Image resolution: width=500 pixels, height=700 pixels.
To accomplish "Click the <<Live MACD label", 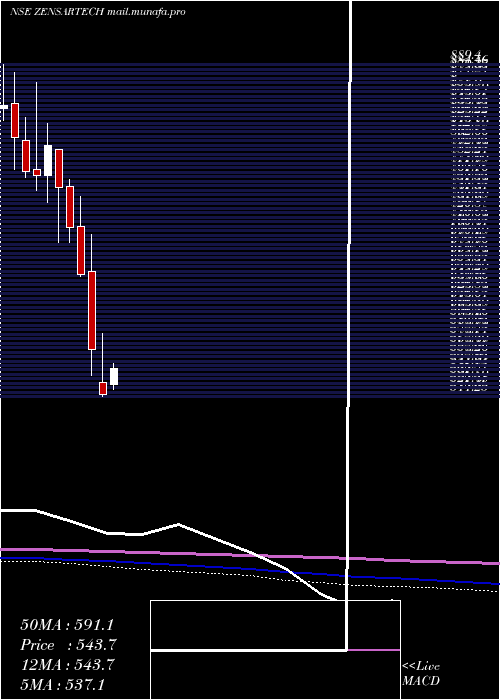I will pyautogui.click(x=421, y=674).
